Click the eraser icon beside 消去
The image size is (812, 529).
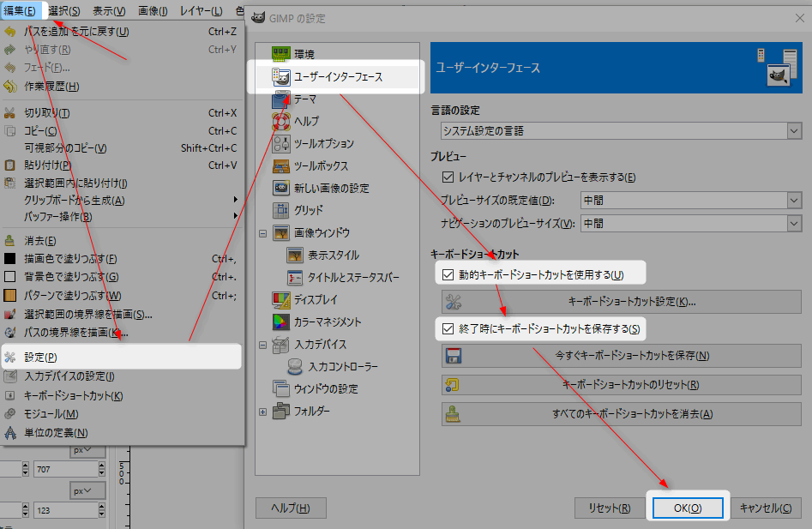pos(9,241)
